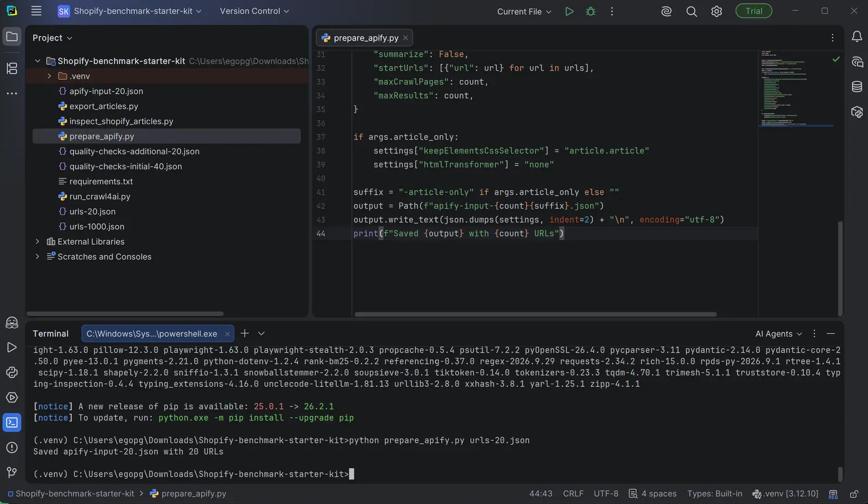868x504 pixels.
Task: Start debugging with the bug icon
Action: coord(591,11)
